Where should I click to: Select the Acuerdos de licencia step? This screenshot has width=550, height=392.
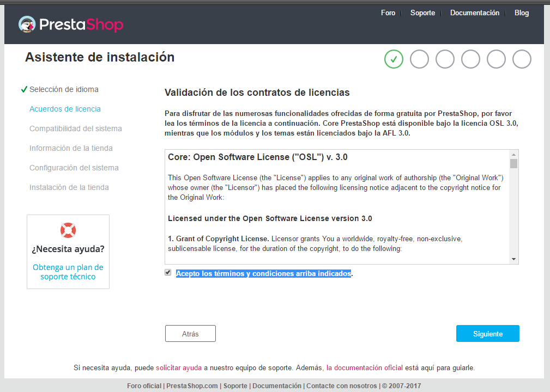[x=65, y=109]
